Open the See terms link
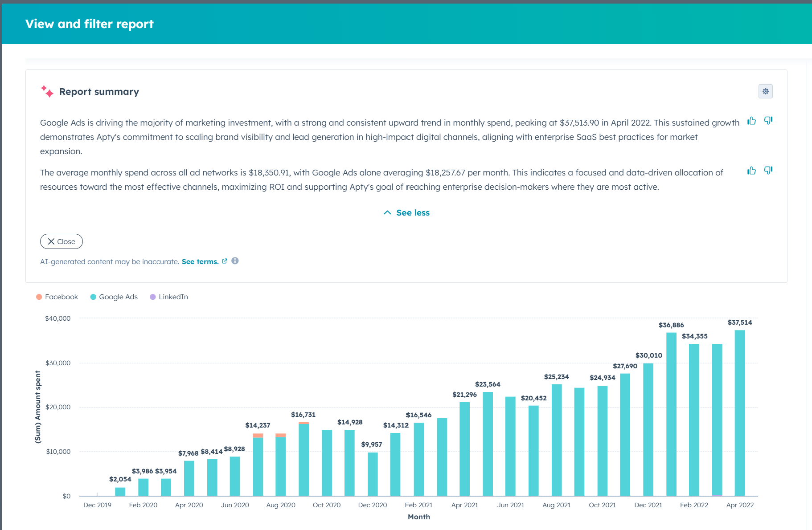This screenshot has width=812, height=530. click(x=200, y=262)
